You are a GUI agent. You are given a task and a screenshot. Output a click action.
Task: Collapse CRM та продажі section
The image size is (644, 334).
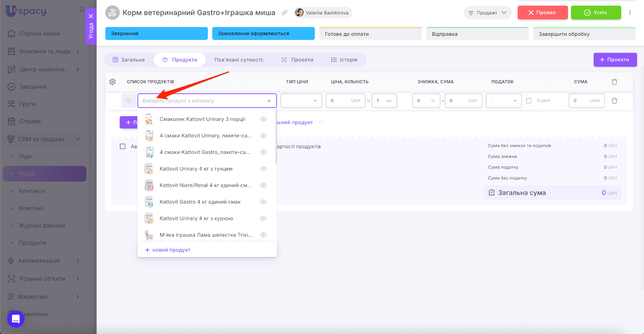point(78,139)
